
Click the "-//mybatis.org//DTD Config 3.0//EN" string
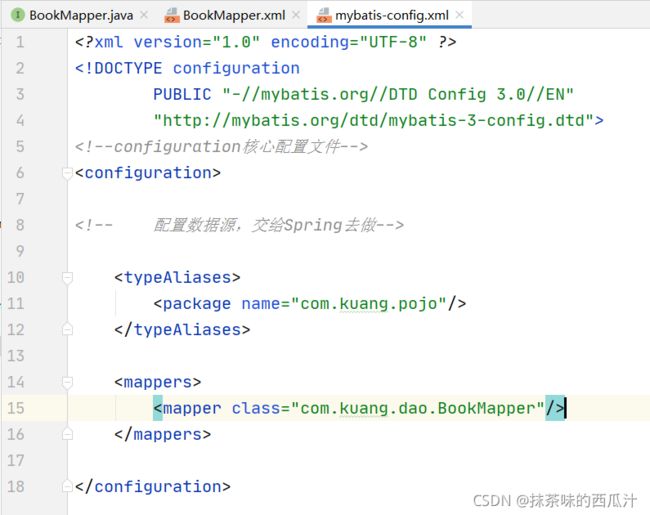[x=398, y=95]
